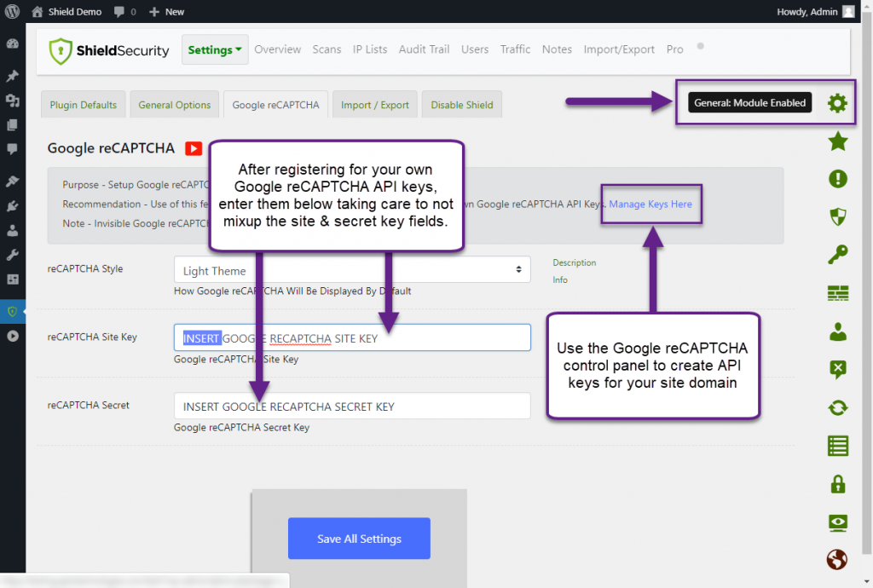Follow the Manage Keys Here link
The image size is (873, 588).
(650, 205)
